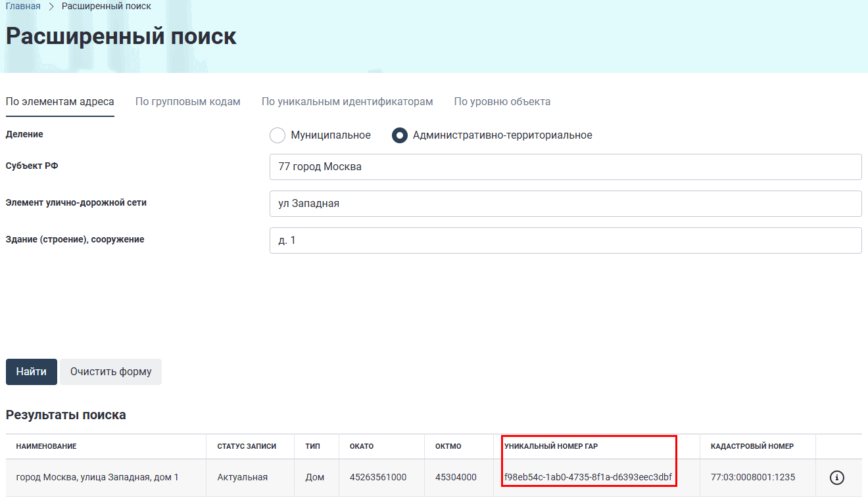Open the По уникальным идентификаторам tab
The width and height of the screenshot is (868, 502).
pyautogui.click(x=347, y=102)
